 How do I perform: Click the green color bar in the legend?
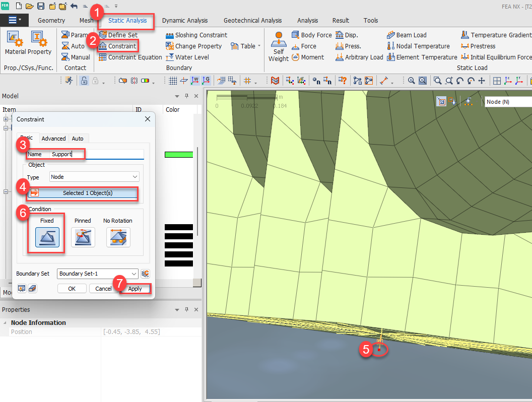(x=179, y=155)
